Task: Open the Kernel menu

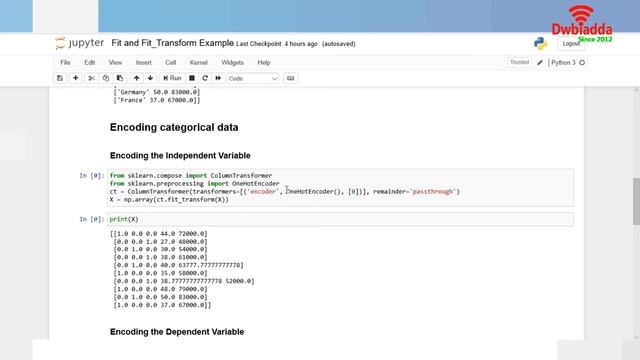Action: click(199, 62)
